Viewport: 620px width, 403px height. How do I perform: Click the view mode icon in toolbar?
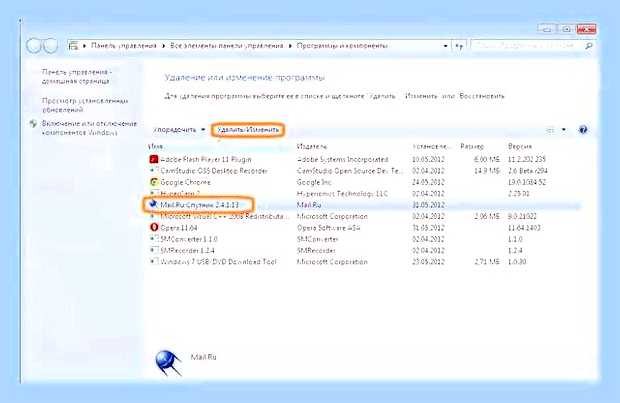point(550,130)
